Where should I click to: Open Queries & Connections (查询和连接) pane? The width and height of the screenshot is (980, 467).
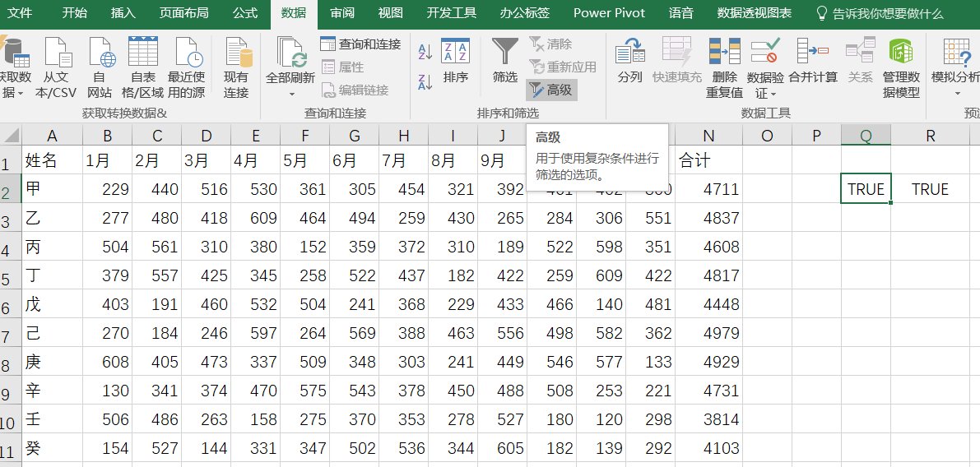point(360,44)
